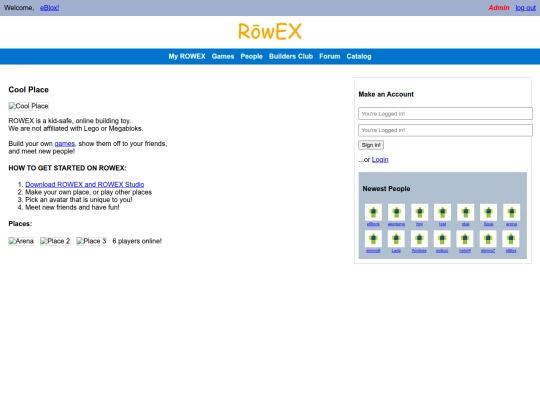Click the red Admin label

pos(499,8)
